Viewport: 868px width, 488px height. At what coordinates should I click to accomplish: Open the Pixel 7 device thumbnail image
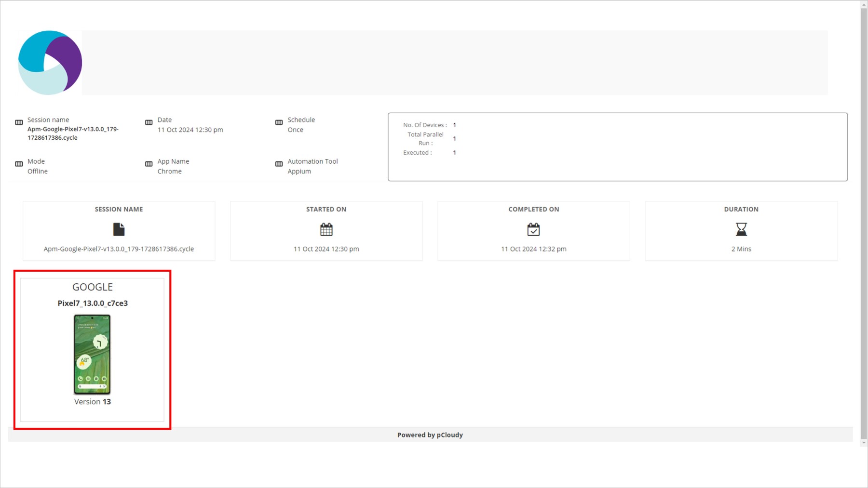pyautogui.click(x=92, y=354)
